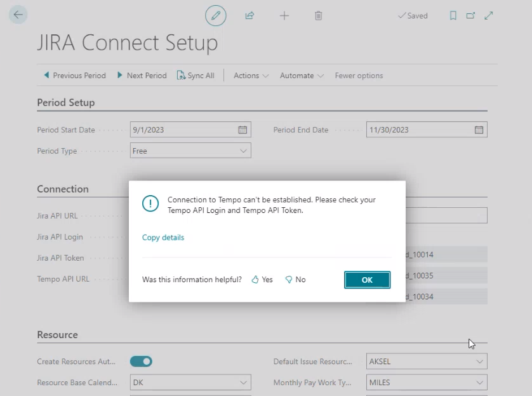Click the field value ending _10035

pos(446,275)
